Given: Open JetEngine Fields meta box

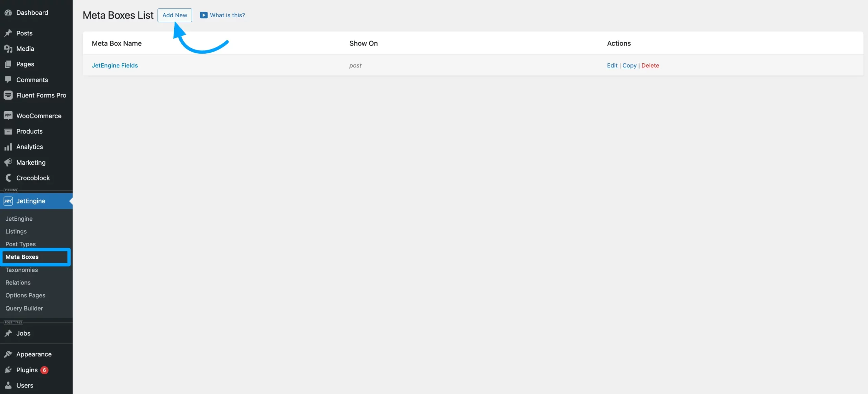Looking at the screenshot, I should coord(115,65).
